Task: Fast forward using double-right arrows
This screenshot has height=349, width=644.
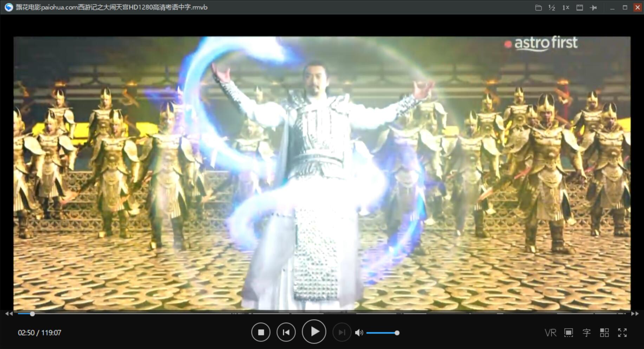Action: point(635,313)
